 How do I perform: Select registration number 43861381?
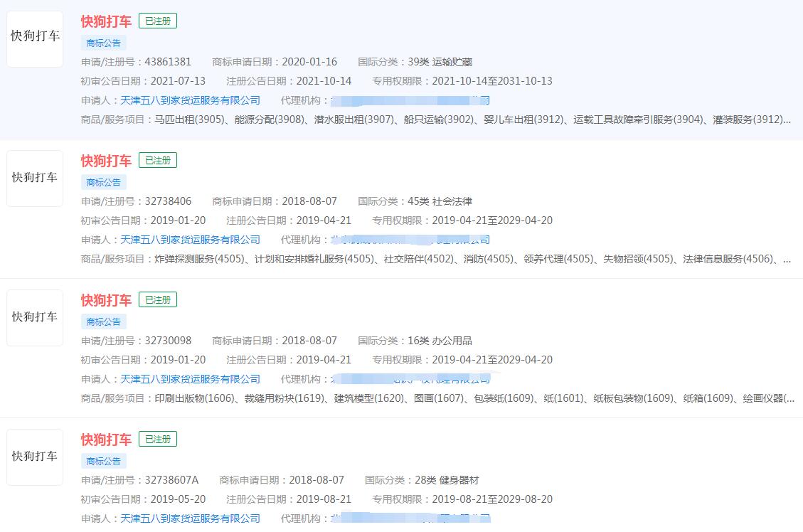(168, 62)
